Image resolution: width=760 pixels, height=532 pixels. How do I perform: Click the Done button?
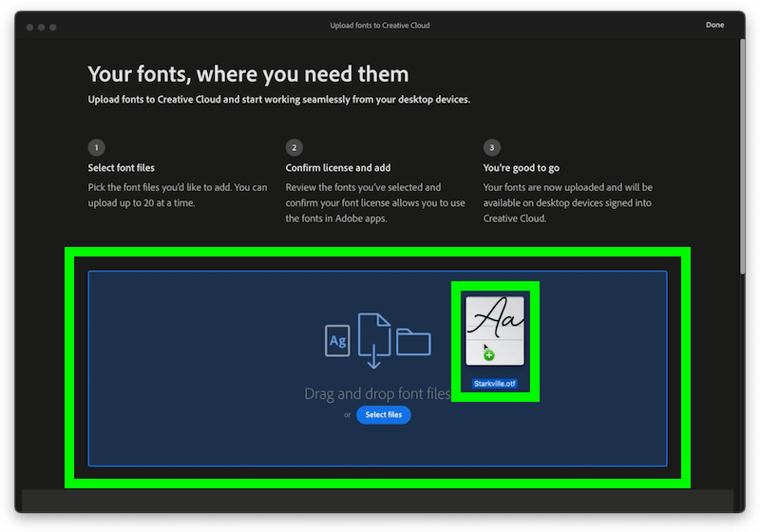click(x=714, y=25)
